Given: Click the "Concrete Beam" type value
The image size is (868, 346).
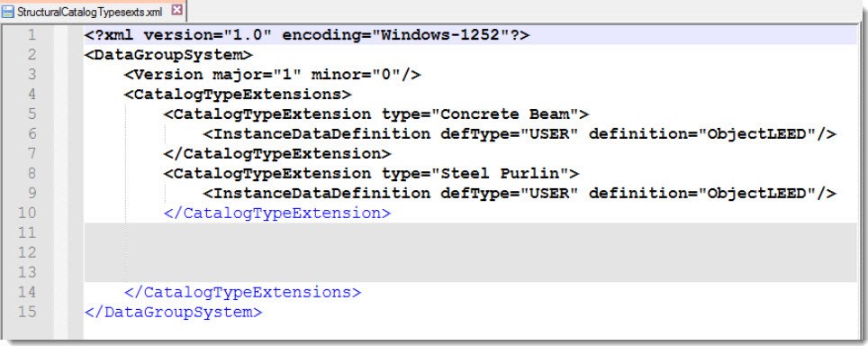Looking at the screenshot, I should 505,114.
